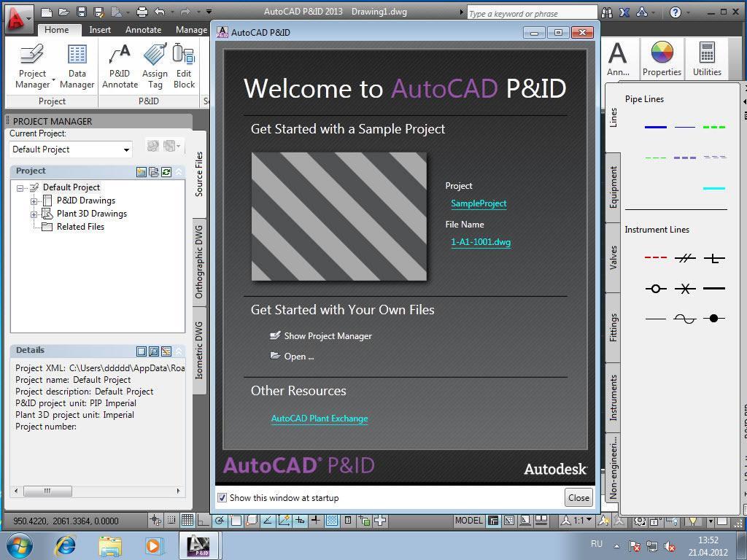Select the sine-wave instrument line symbol

(685, 318)
